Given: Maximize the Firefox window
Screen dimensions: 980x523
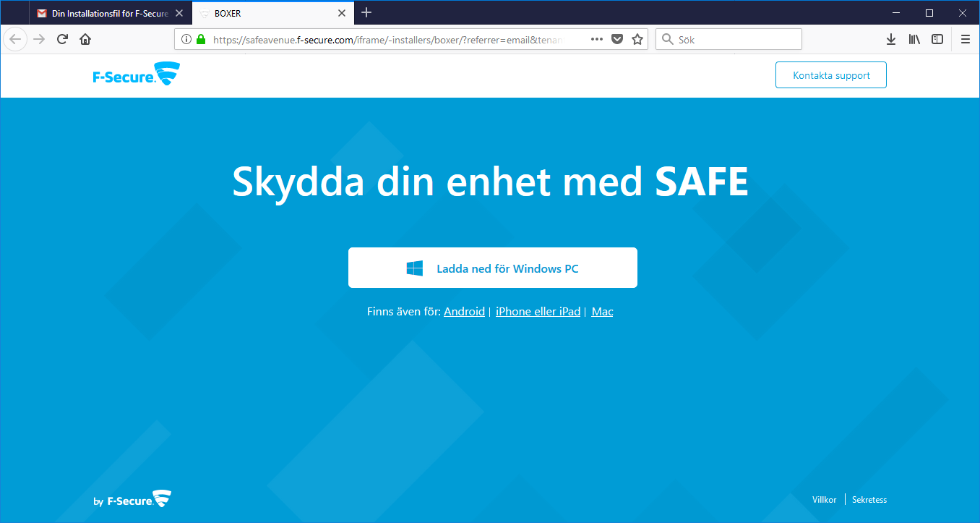Looking at the screenshot, I should (x=929, y=13).
